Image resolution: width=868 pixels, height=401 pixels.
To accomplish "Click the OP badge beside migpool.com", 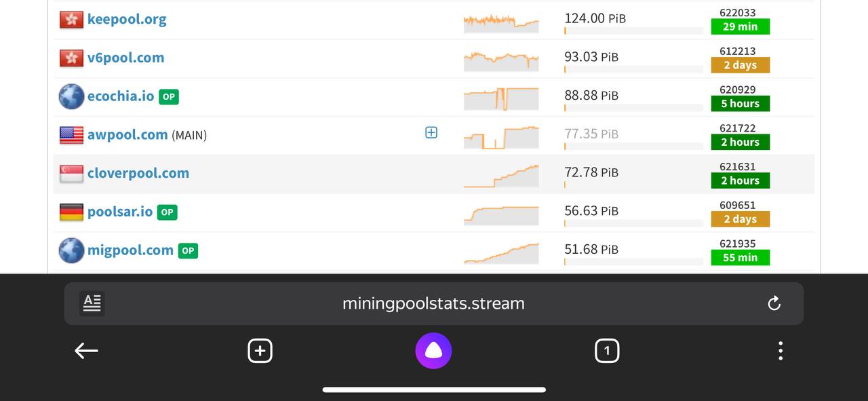I will pos(188,250).
